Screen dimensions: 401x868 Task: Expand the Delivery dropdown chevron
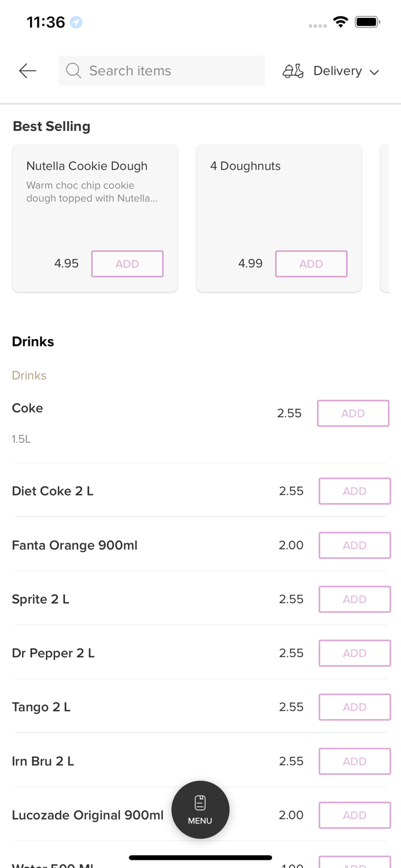(x=374, y=72)
